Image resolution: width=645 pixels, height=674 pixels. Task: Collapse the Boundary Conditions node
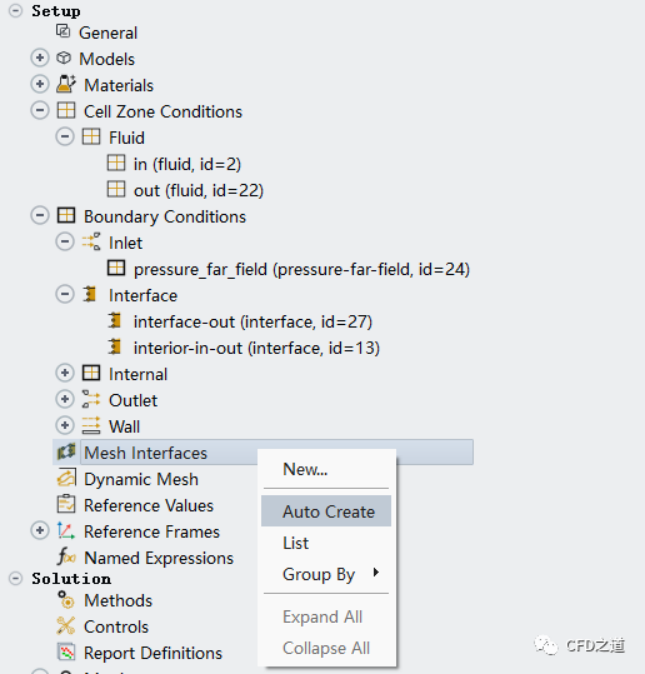pyautogui.click(x=40, y=216)
